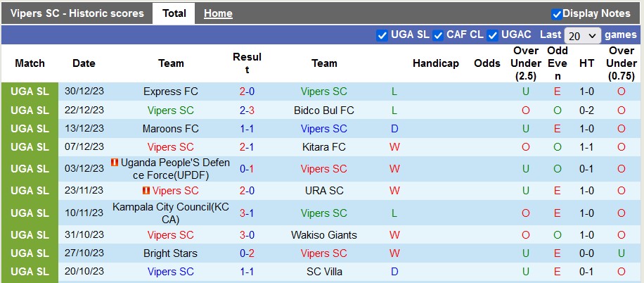Click the 2-3 result score
The width and height of the screenshot is (644, 283).
[247, 111]
